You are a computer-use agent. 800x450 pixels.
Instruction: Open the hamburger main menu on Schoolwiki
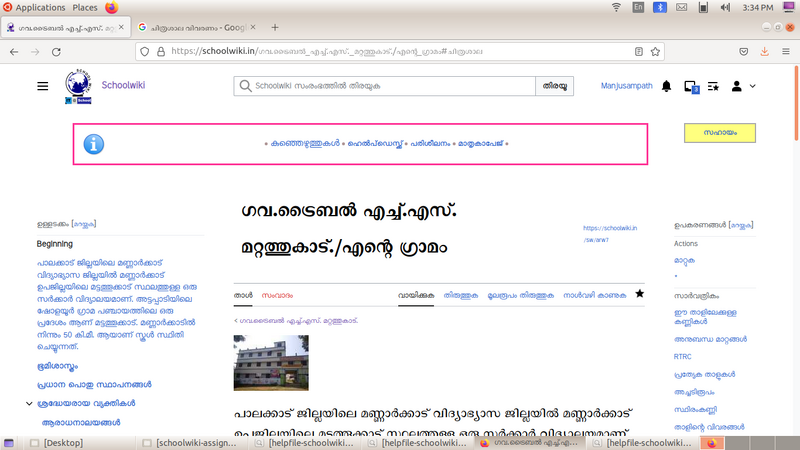tap(43, 86)
